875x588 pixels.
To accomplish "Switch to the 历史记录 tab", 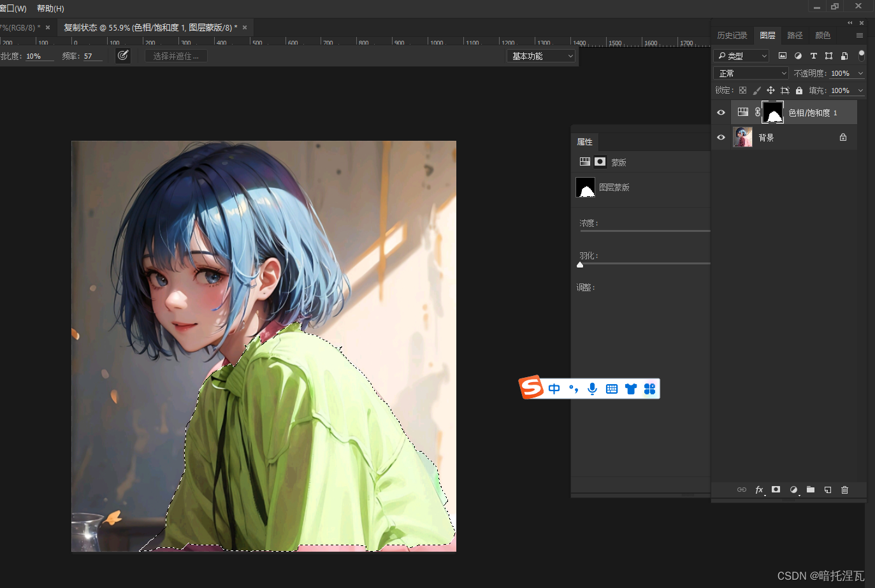I will coord(732,36).
